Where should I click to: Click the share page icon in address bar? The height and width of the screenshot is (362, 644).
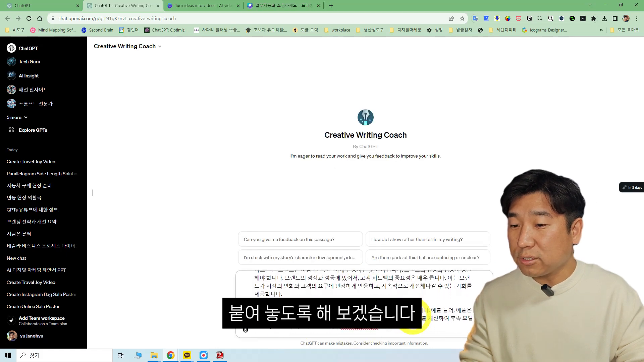pyautogui.click(x=451, y=18)
